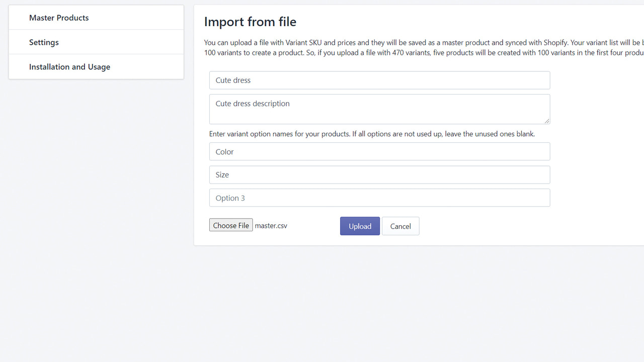View Installation and Usage instructions
The width and height of the screenshot is (644, 362).
(x=69, y=66)
